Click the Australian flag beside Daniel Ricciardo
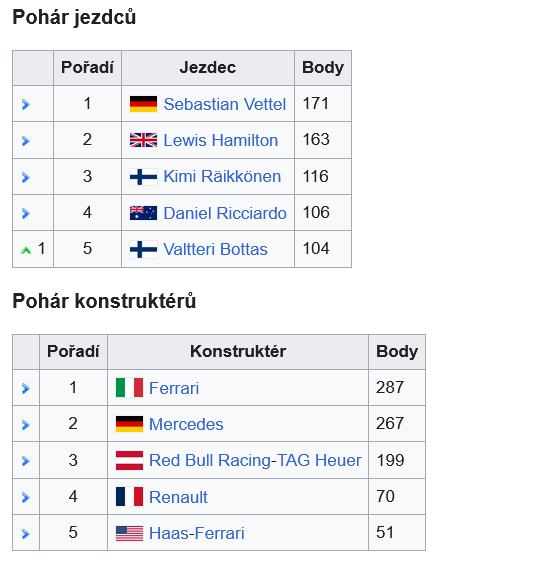Viewport: 545px width, 567px height. click(143, 213)
